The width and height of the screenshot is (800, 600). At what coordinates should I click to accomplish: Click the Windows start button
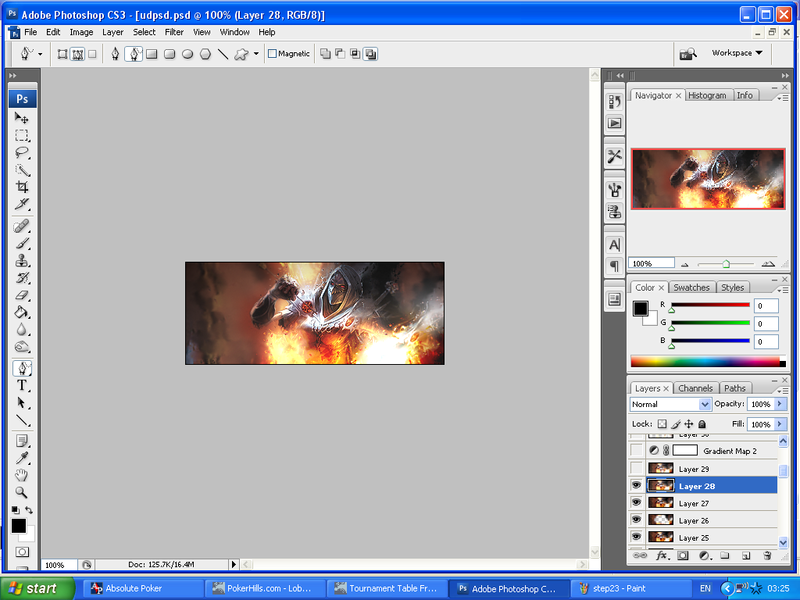(37, 588)
